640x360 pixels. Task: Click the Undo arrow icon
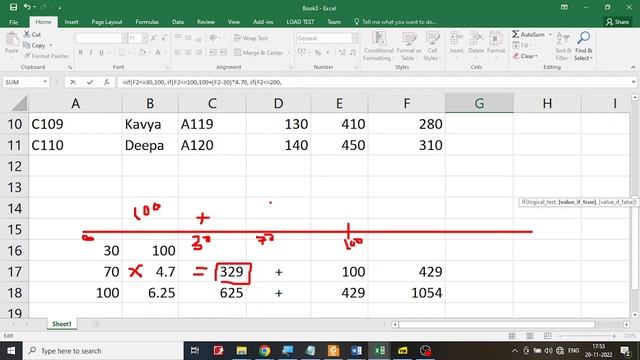click(x=27, y=7)
